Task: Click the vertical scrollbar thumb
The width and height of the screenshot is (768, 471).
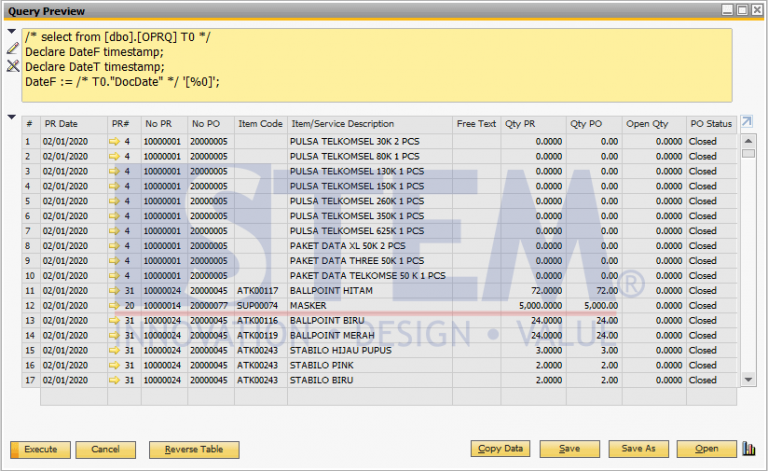Action: point(748,153)
